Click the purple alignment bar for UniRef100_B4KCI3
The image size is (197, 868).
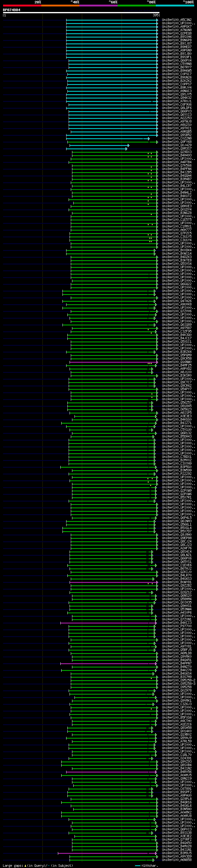[x=108, y=623]
